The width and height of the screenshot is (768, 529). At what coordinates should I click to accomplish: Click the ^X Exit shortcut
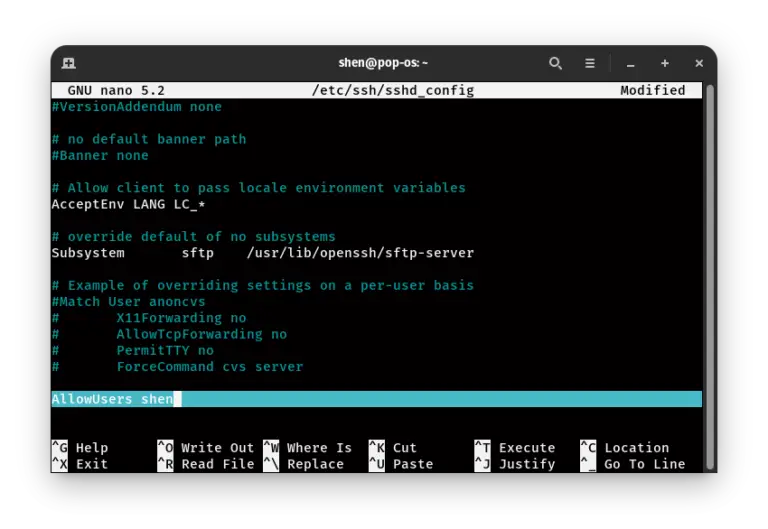(x=80, y=464)
